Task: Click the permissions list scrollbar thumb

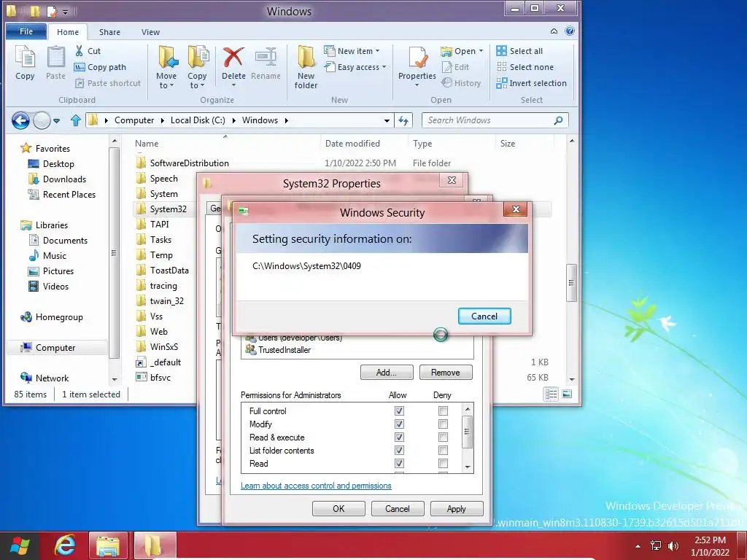Action: click(x=468, y=432)
